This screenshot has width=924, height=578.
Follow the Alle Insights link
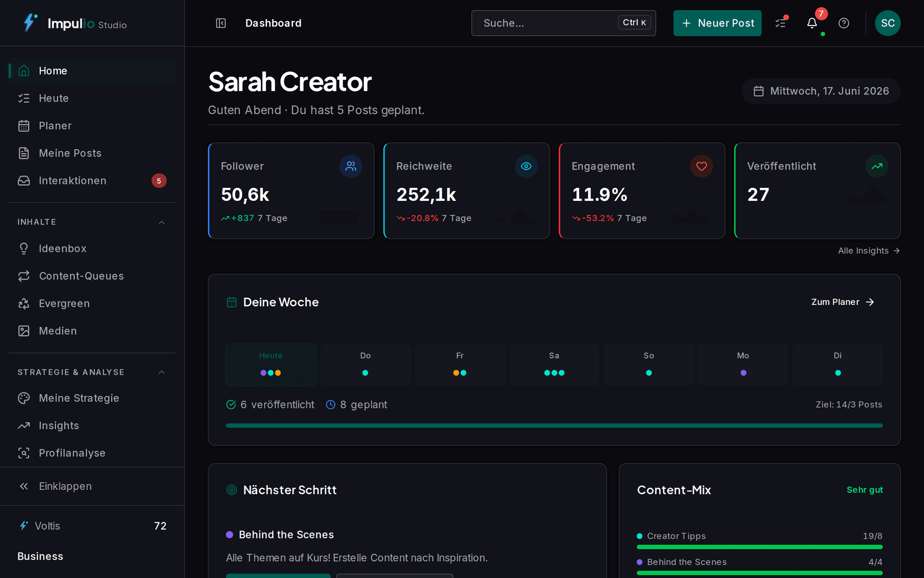(869, 250)
